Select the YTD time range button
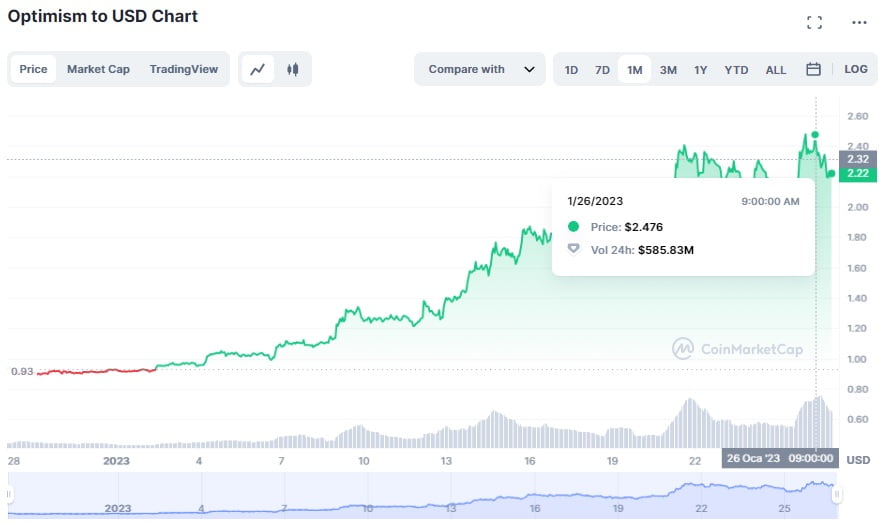The height and width of the screenshot is (523, 880). click(x=736, y=70)
